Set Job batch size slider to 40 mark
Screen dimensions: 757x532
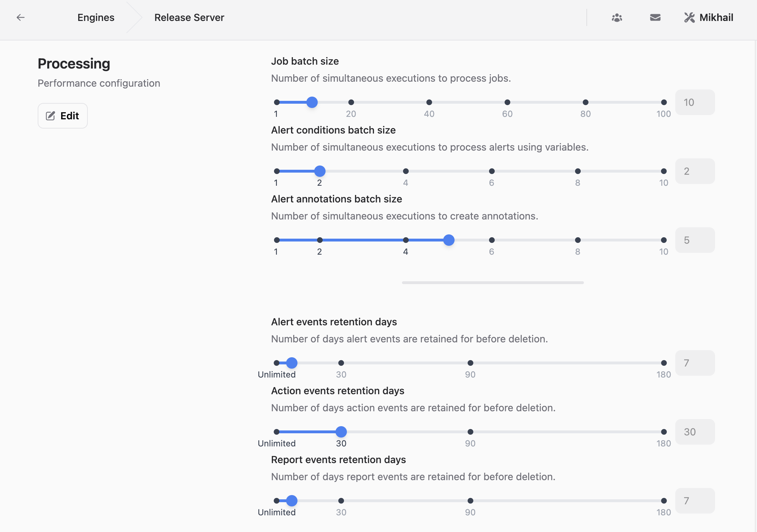coord(429,102)
